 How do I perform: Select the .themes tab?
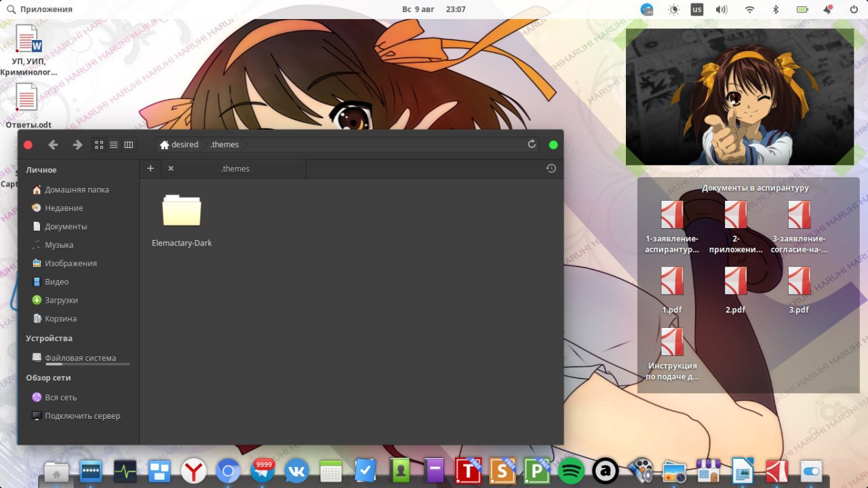[235, 168]
